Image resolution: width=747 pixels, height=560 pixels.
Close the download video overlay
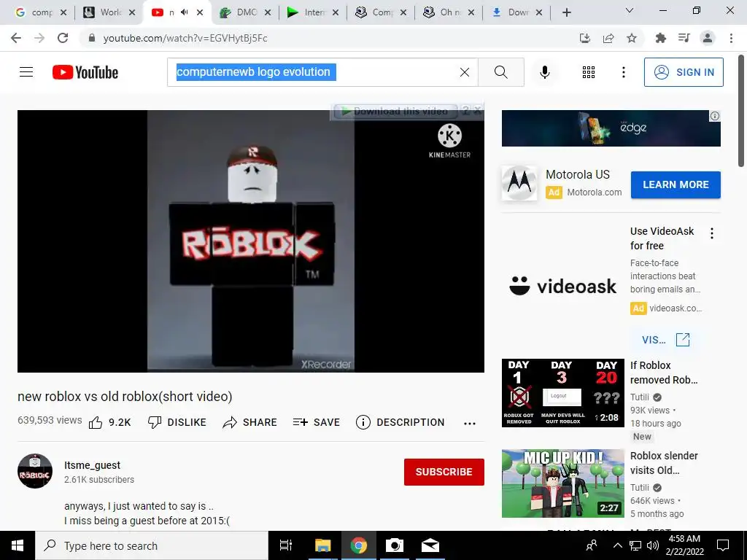478,111
